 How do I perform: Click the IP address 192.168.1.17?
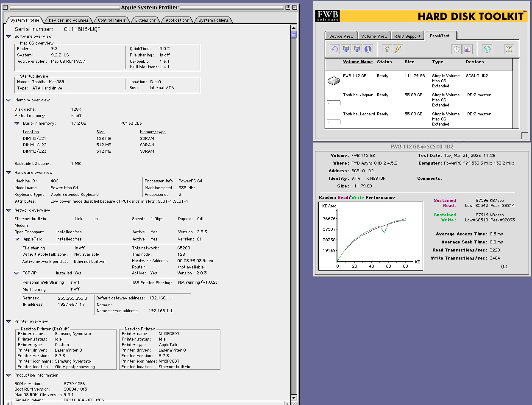tap(71, 304)
